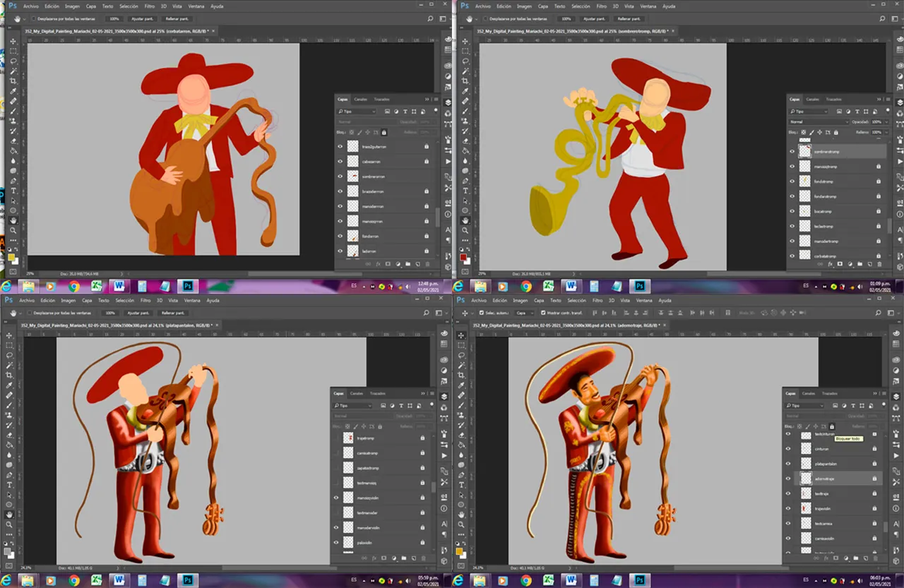Viewport: 904px width, 588px height.
Task: Open the Layers panel menu in guitar mariachi window
Action: (436, 100)
